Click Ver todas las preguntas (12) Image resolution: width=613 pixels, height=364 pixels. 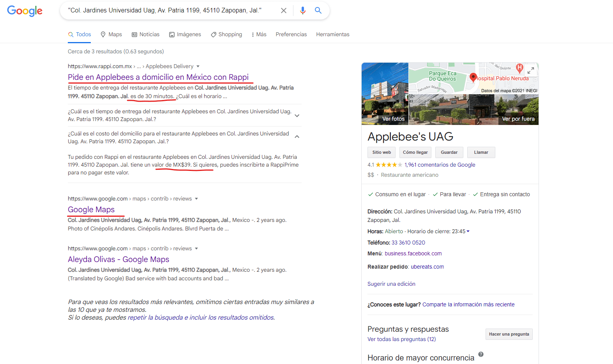[402, 339]
